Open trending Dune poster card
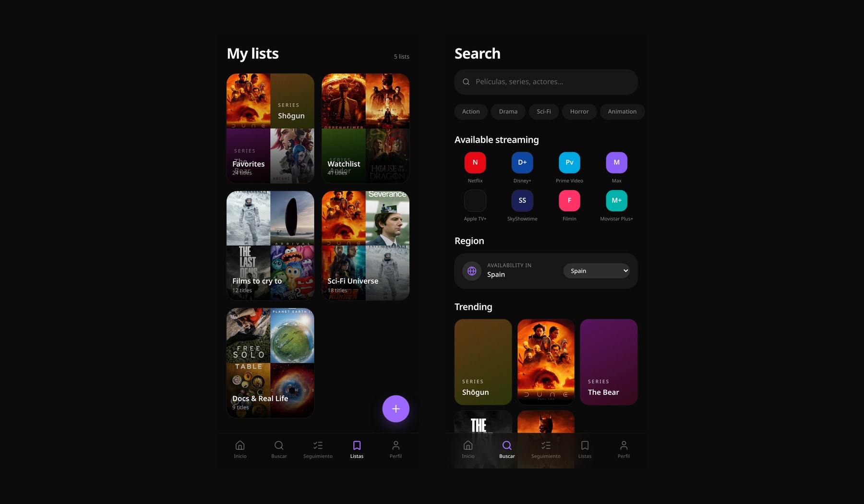The height and width of the screenshot is (504, 864). 546,362
